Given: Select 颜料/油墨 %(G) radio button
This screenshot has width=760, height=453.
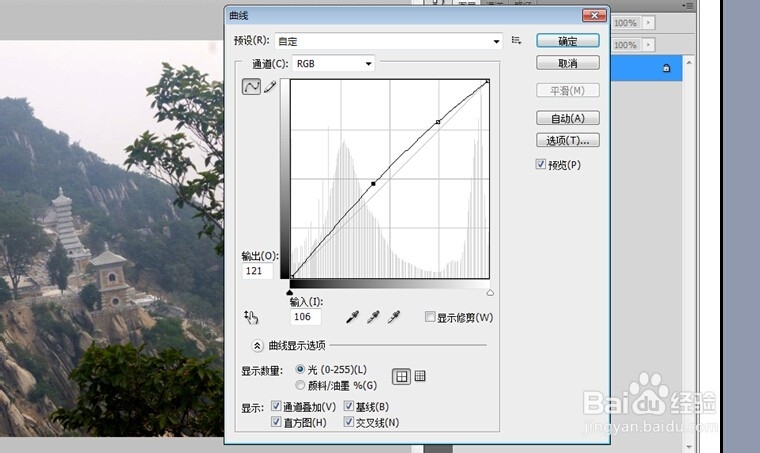Looking at the screenshot, I should (300, 385).
